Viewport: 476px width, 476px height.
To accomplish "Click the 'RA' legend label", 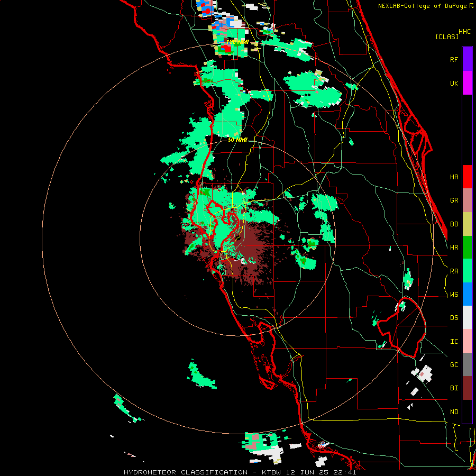I will tap(454, 271).
